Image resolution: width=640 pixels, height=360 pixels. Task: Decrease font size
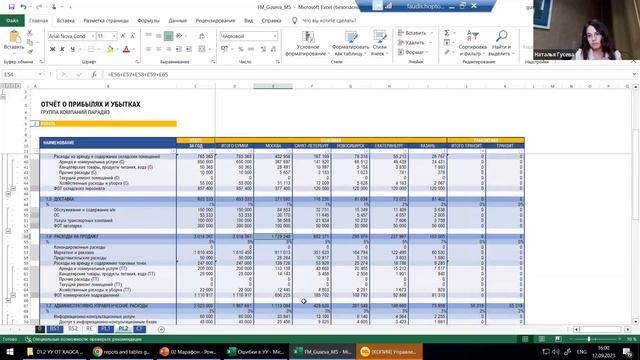(x=132, y=36)
